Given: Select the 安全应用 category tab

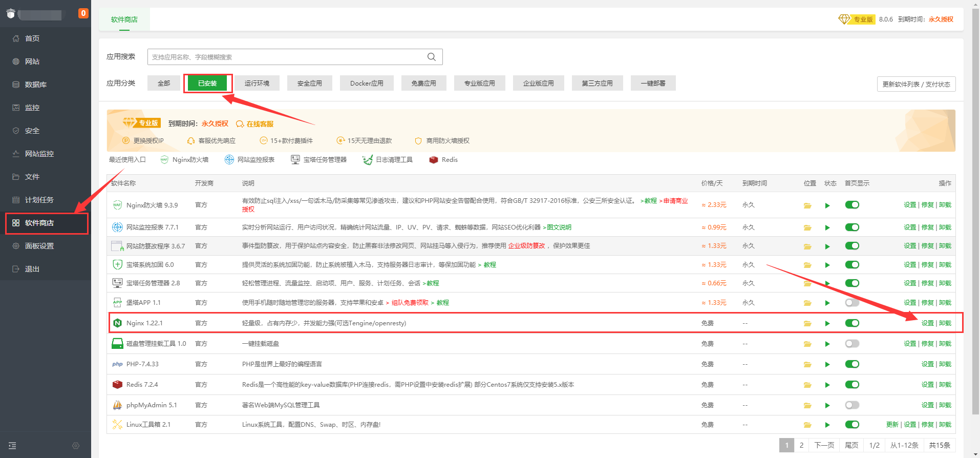Looking at the screenshot, I should [310, 83].
